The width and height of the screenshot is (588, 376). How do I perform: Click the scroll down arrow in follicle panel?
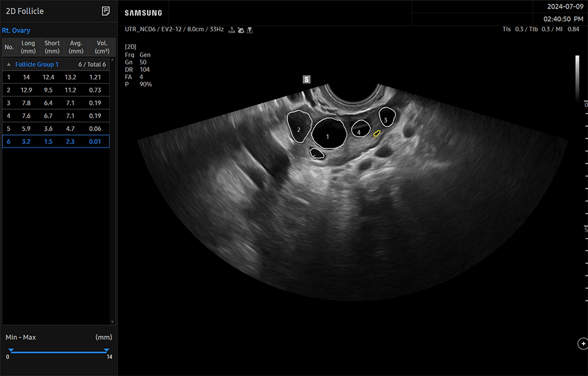point(111,321)
